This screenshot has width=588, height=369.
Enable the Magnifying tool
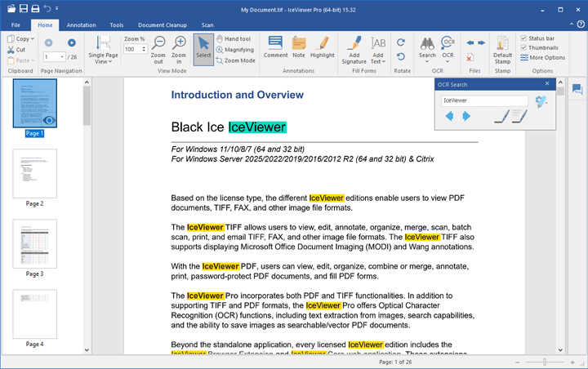tap(235, 50)
